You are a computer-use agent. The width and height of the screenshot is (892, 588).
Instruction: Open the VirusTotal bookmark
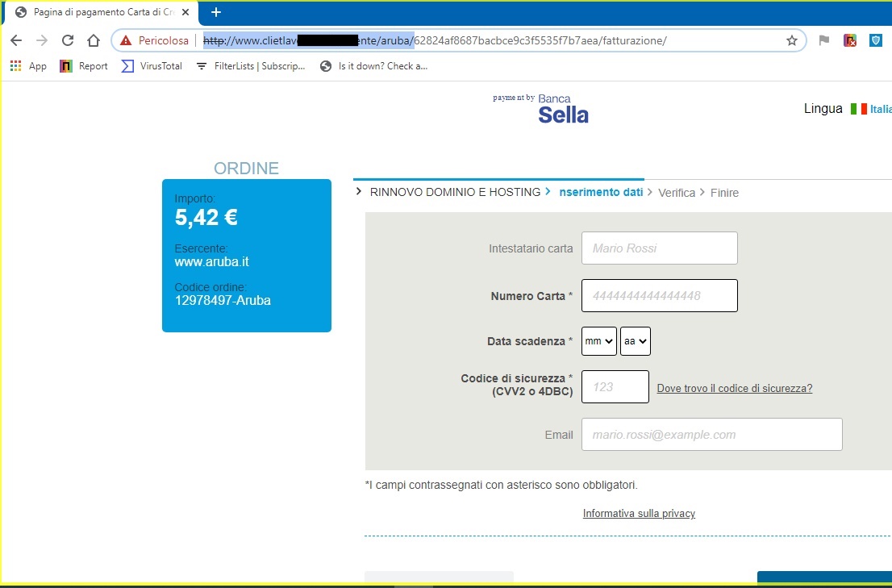coord(152,66)
